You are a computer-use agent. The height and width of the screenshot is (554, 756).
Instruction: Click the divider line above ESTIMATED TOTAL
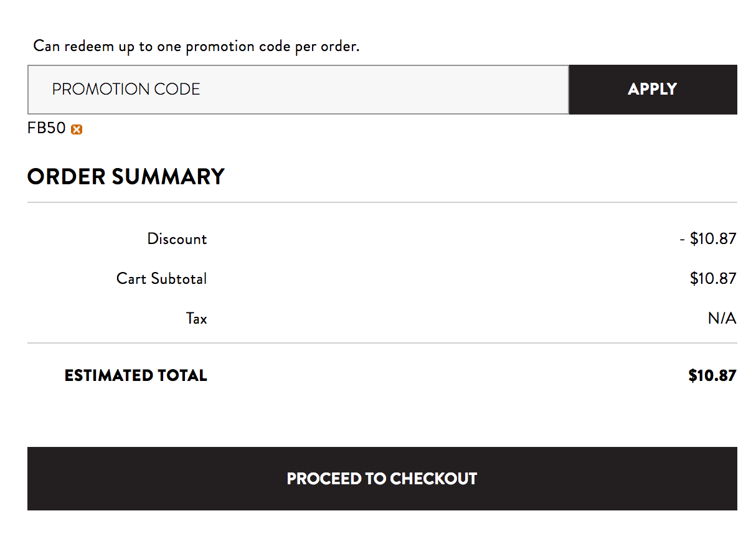382,343
